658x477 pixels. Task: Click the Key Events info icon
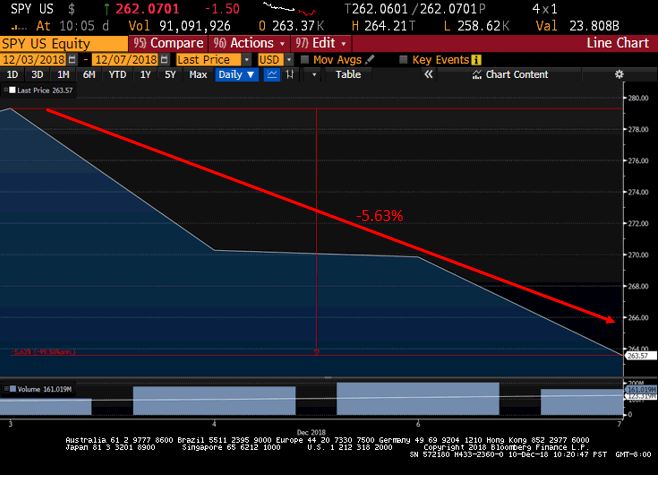tap(476, 60)
